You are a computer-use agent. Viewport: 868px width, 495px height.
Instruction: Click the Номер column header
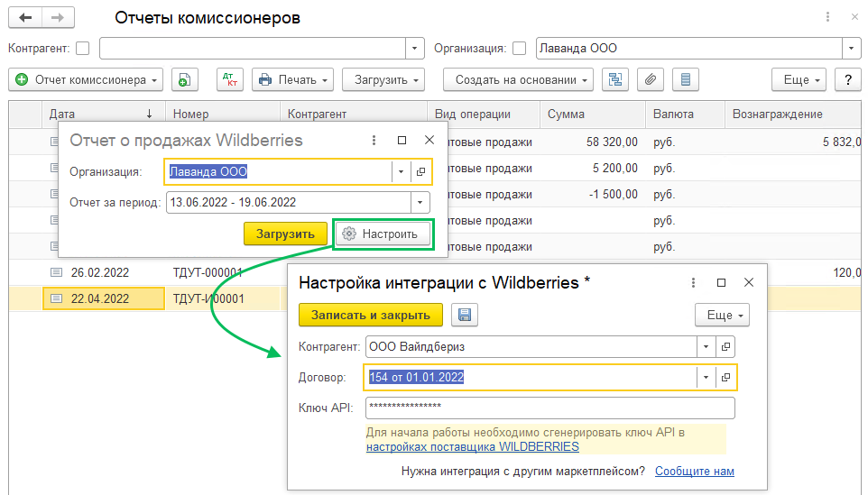click(223, 114)
